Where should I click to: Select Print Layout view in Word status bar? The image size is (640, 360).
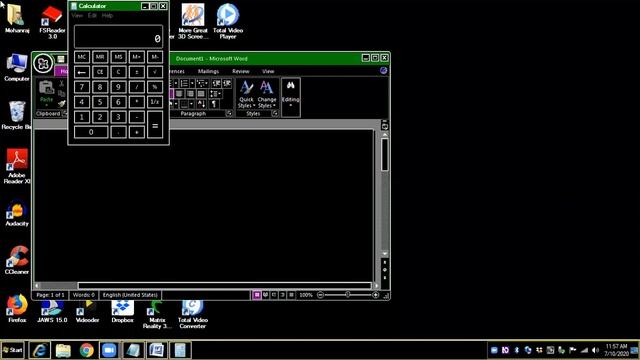coord(257,295)
